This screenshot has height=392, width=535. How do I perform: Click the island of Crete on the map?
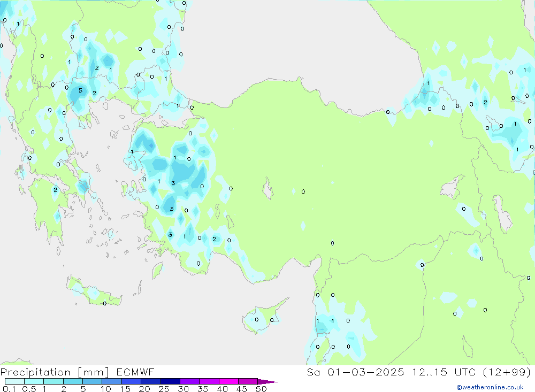93,293
